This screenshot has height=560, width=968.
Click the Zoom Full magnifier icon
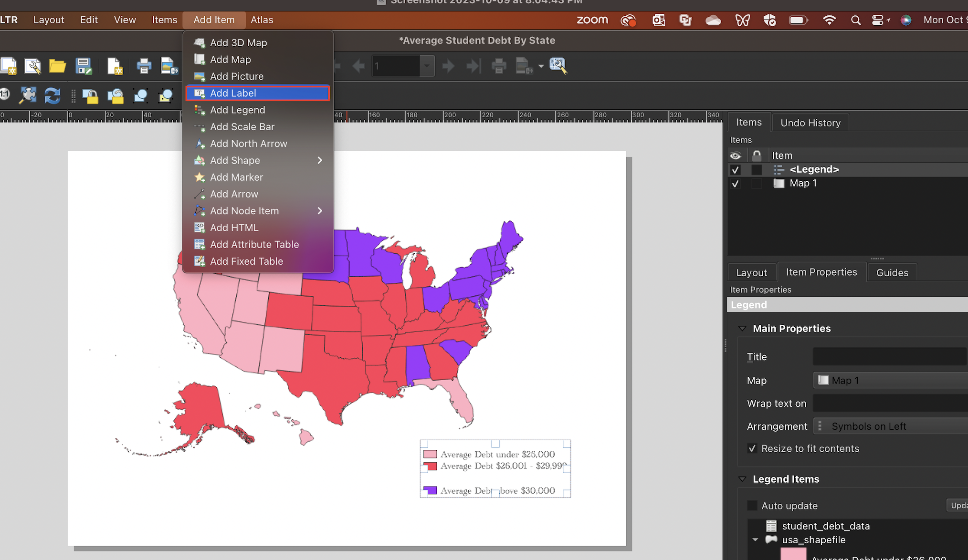(x=28, y=95)
